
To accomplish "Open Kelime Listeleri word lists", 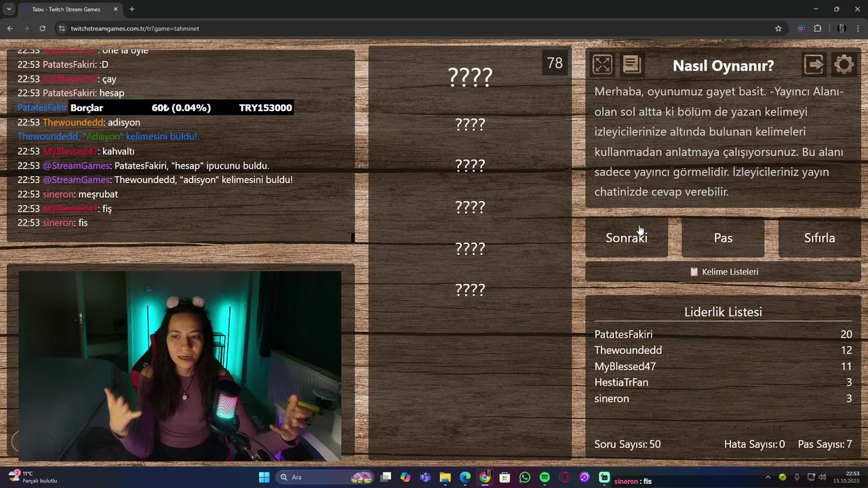I will coord(723,272).
